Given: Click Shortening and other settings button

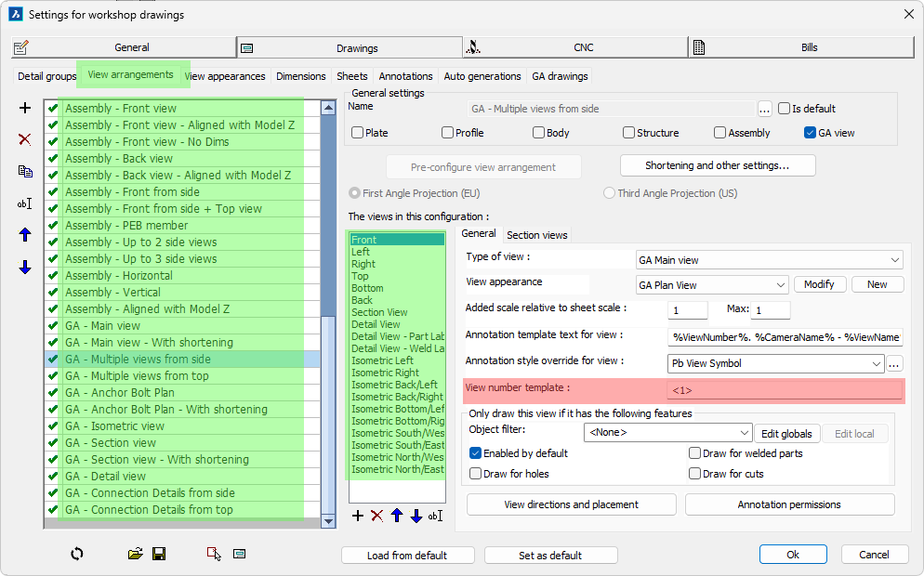Looking at the screenshot, I should pyautogui.click(x=717, y=165).
